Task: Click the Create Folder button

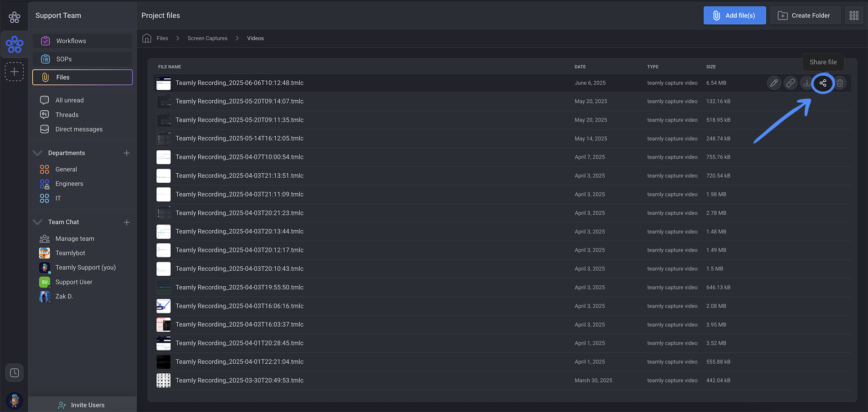Action: tap(805, 15)
